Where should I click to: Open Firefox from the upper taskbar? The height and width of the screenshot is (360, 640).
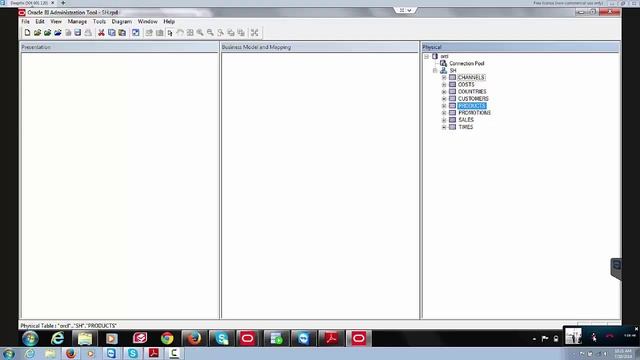click(194, 338)
